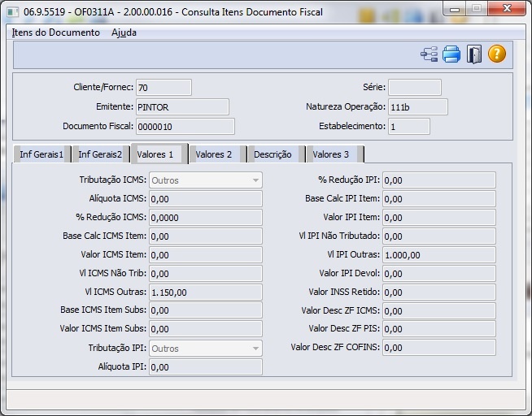Click the % Redução ICMS field

206,218
